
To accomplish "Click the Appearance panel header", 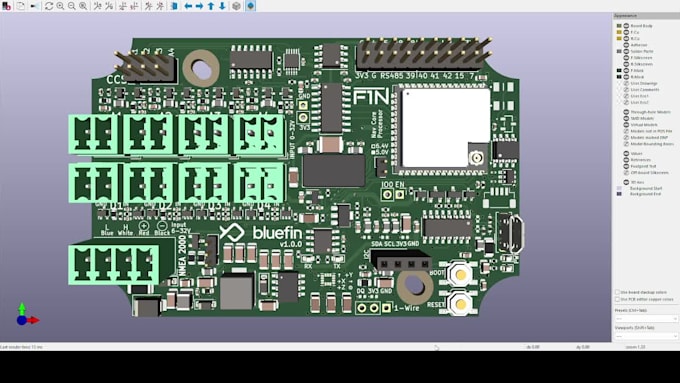I will (x=646, y=16).
